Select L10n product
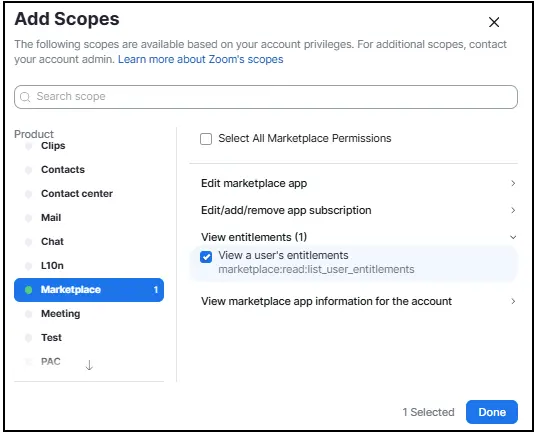 tap(52, 265)
